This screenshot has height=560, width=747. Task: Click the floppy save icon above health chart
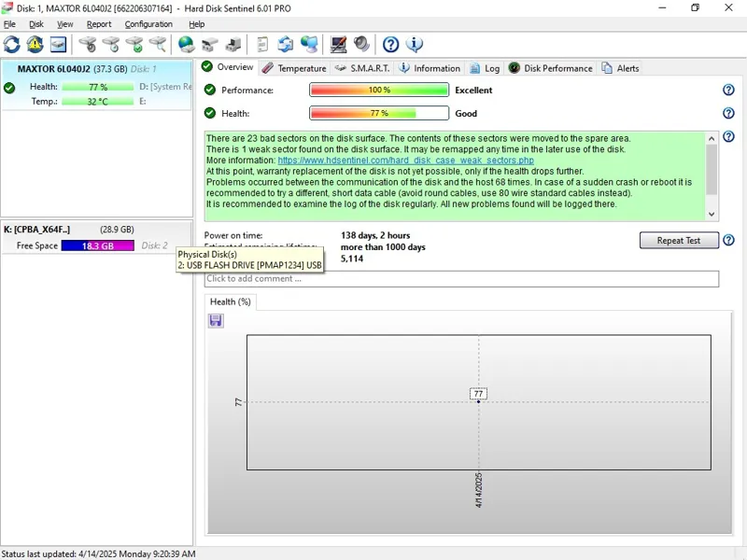pos(216,321)
